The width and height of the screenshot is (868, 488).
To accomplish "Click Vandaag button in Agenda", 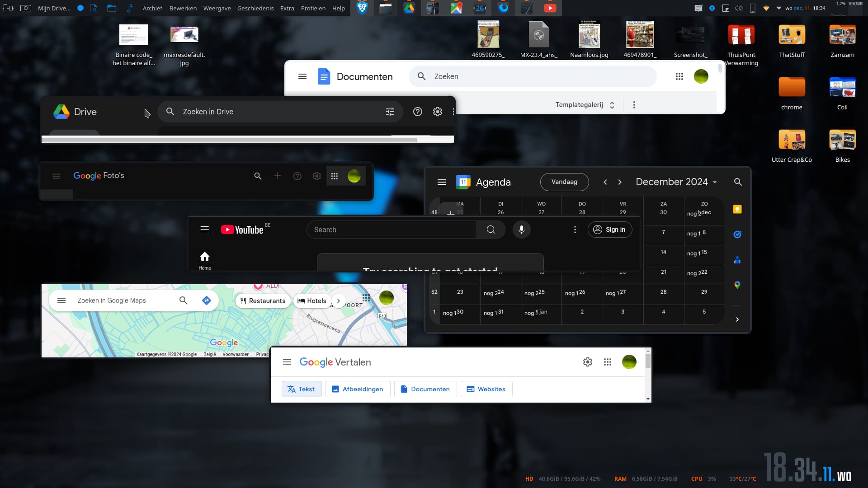I will click(564, 182).
